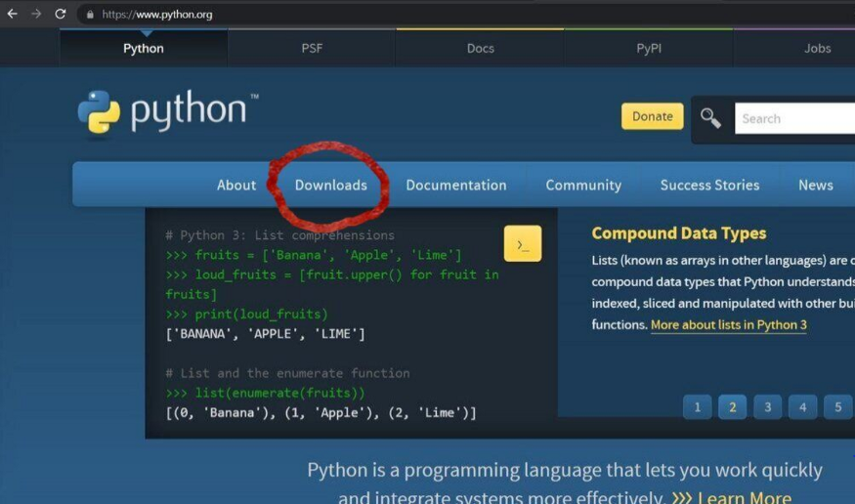
Task: Open the PyPI tab
Action: 649,48
